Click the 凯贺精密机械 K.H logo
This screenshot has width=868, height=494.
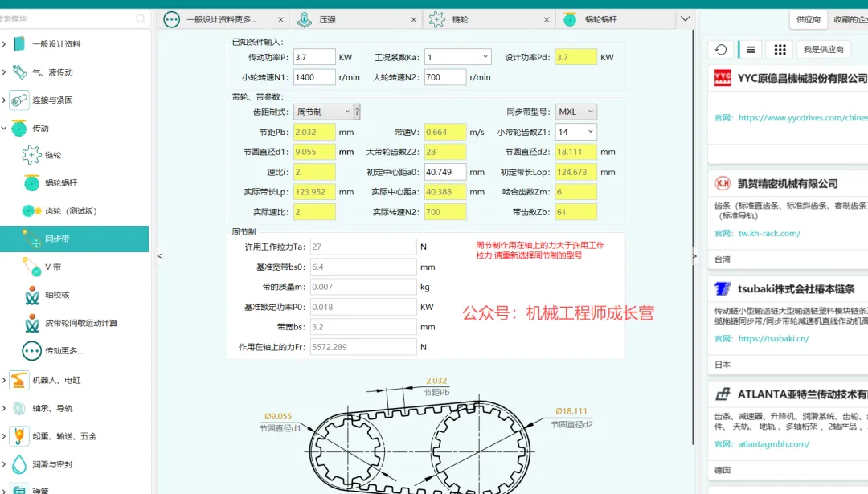pyautogui.click(x=723, y=183)
